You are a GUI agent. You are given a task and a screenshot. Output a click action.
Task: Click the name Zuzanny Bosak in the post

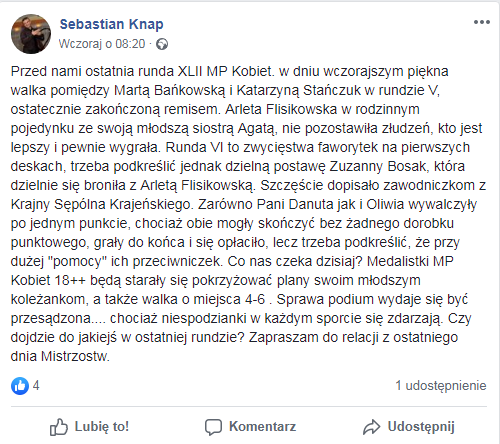378,166
